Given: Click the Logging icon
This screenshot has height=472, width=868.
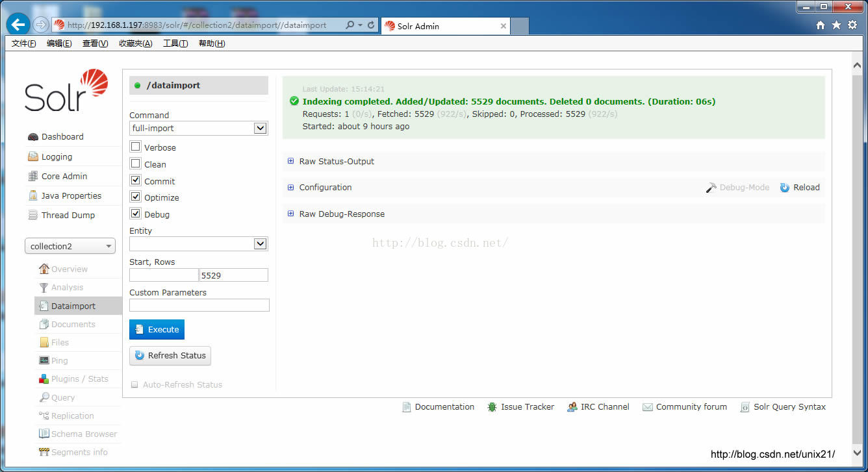Looking at the screenshot, I should (x=33, y=156).
